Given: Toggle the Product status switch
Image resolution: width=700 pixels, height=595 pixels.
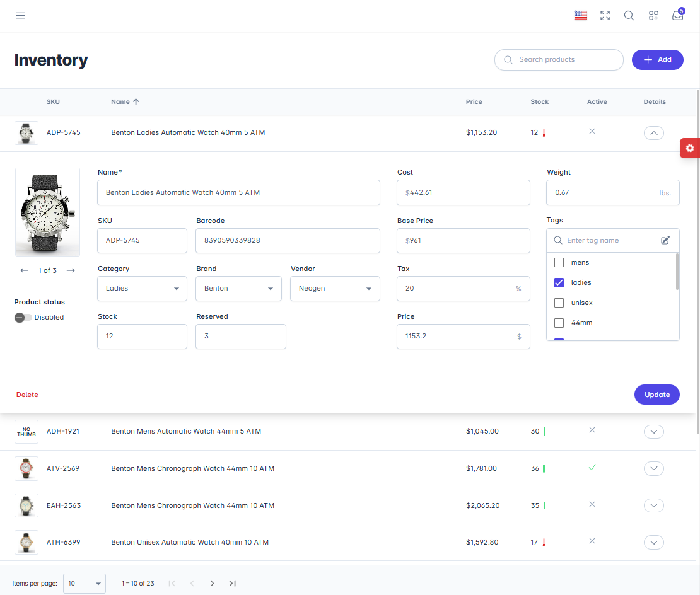Looking at the screenshot, I should click(23, 318).
